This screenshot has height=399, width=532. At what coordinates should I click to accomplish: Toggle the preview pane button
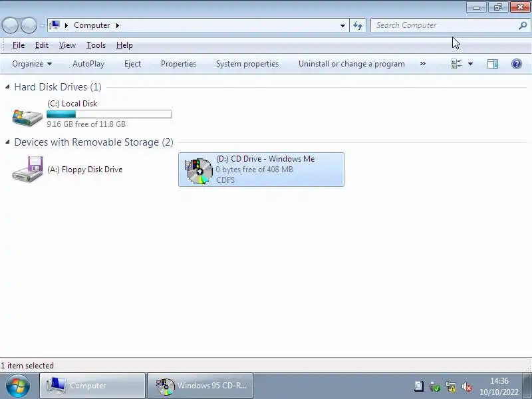tap(493, 64)
